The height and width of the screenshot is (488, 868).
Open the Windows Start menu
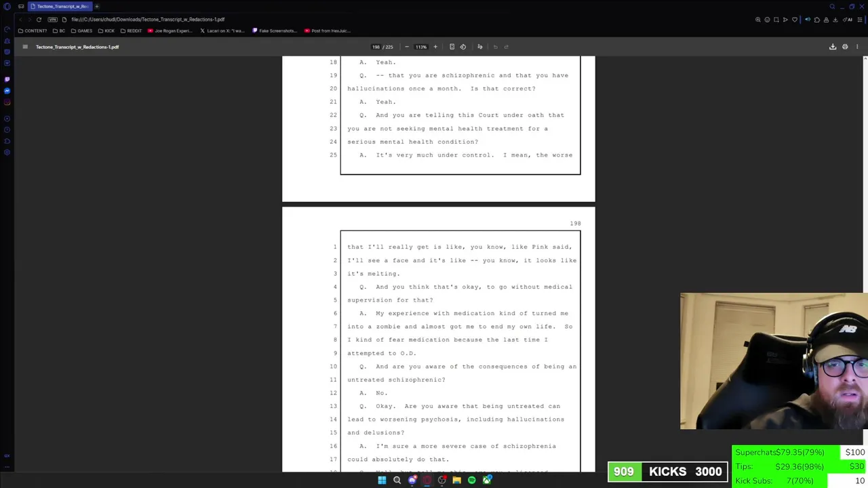(382, 480)
